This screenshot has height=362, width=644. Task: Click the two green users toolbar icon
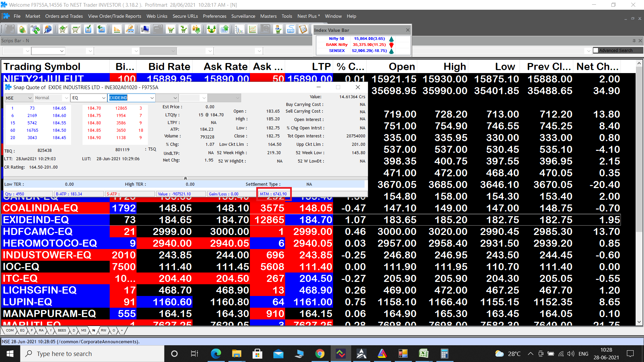[211, 29]
